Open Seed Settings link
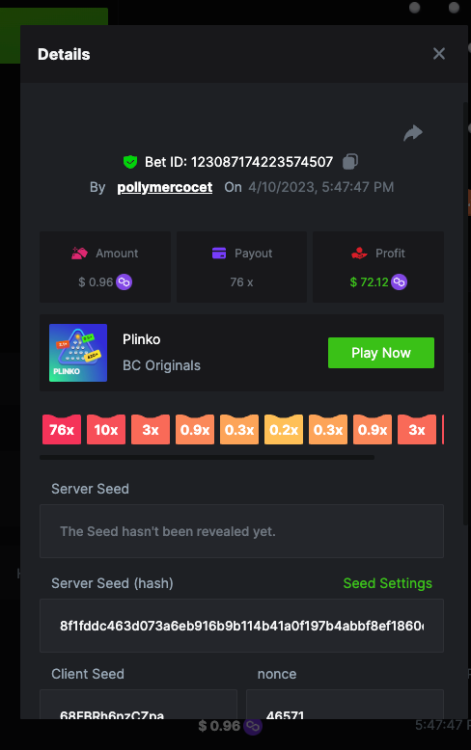This screenshot has height=750, width=471. [x=387, y=583]
